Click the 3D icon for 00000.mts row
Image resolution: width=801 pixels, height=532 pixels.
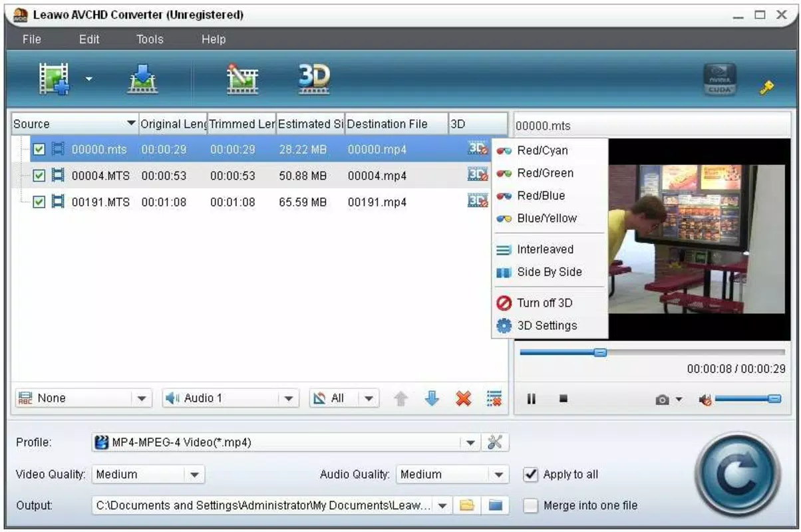[x=478, y=149]
